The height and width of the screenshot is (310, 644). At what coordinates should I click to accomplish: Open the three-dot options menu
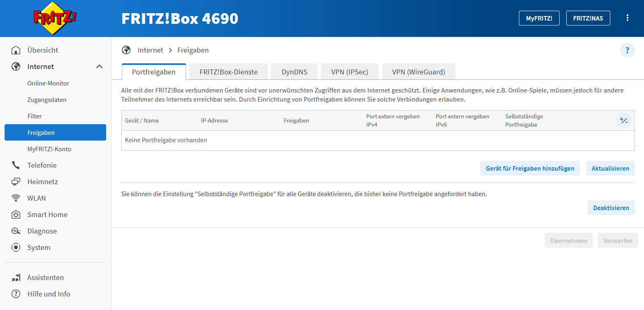tap(628, 18)
